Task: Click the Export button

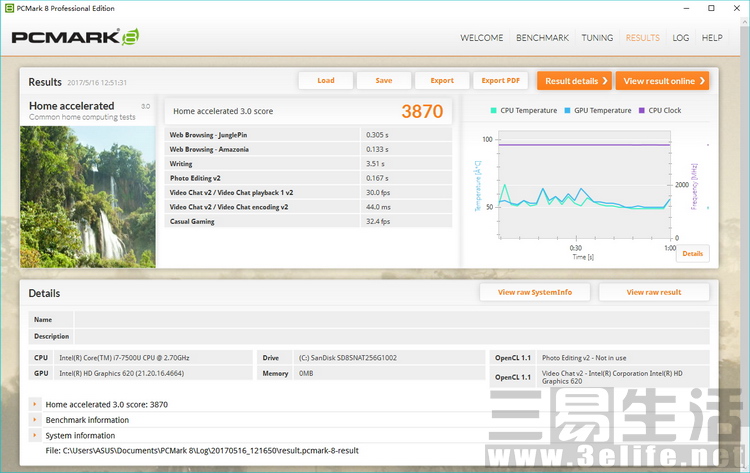Action: [442, 80]
